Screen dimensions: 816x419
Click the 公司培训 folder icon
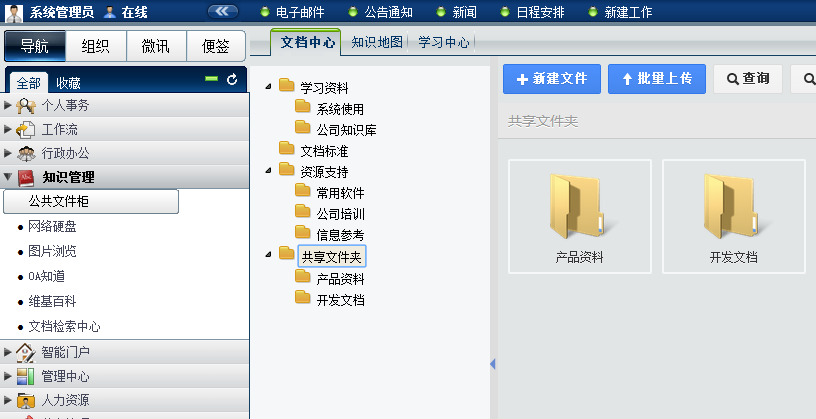(303, 211)
